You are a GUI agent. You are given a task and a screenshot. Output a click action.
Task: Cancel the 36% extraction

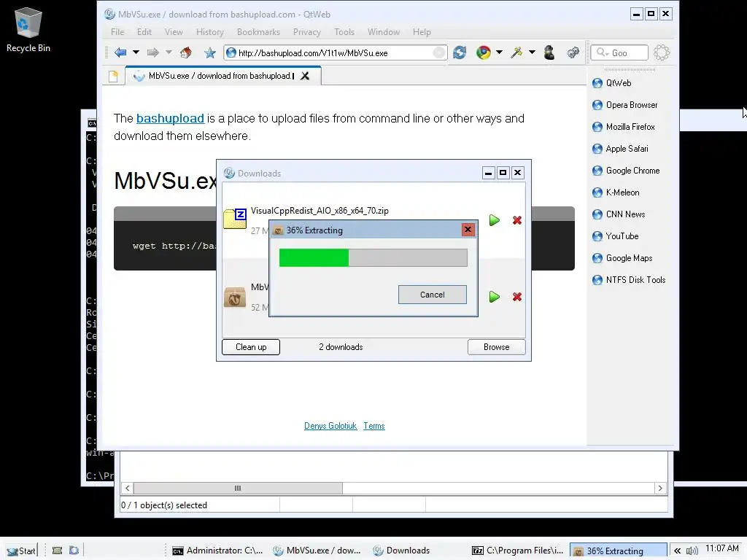[432, 295]
